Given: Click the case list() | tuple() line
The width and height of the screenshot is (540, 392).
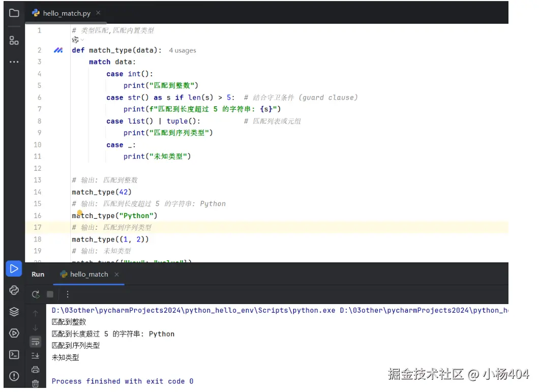Looking at the screenshot, I should (153, 121).
